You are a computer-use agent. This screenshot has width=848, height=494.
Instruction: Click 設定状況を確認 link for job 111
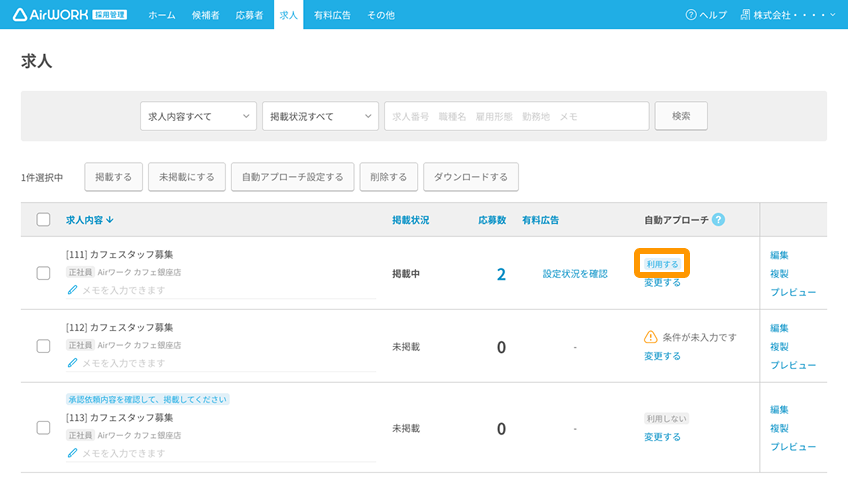[575, 274]
